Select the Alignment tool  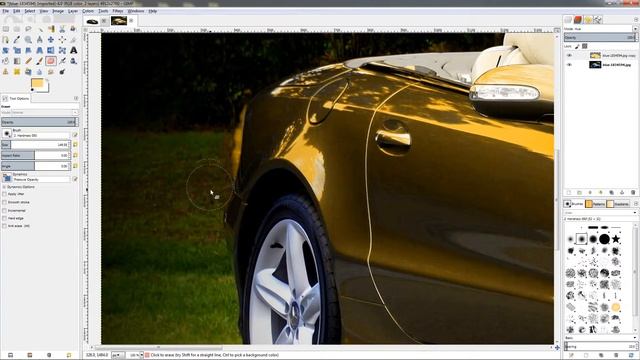tap(62, 40)
